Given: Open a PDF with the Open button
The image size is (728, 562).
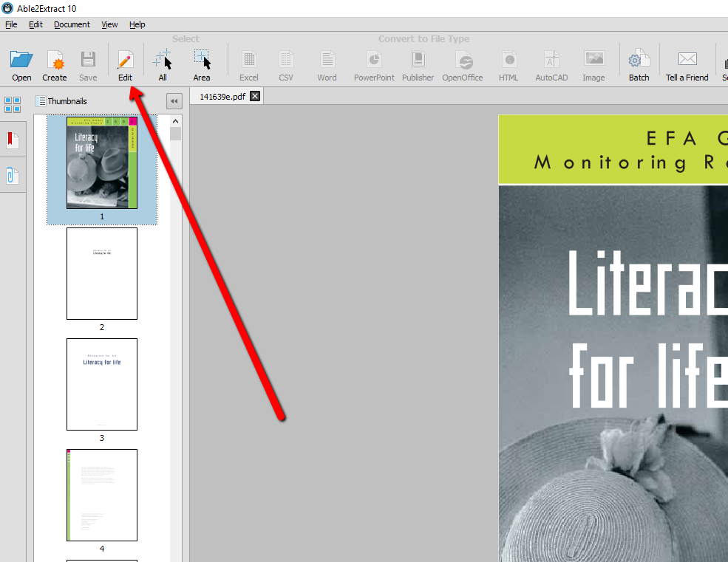Looking at the screenshot, I should coord(21,65).
